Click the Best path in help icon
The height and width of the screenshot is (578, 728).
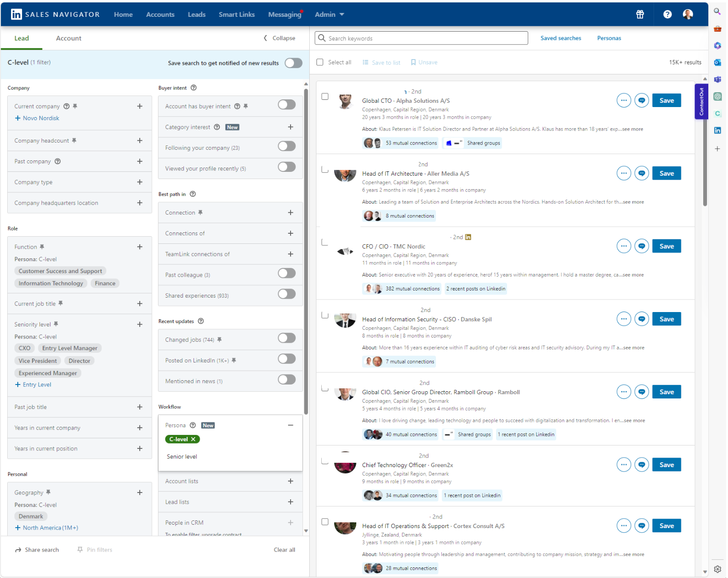click(193, 194)
